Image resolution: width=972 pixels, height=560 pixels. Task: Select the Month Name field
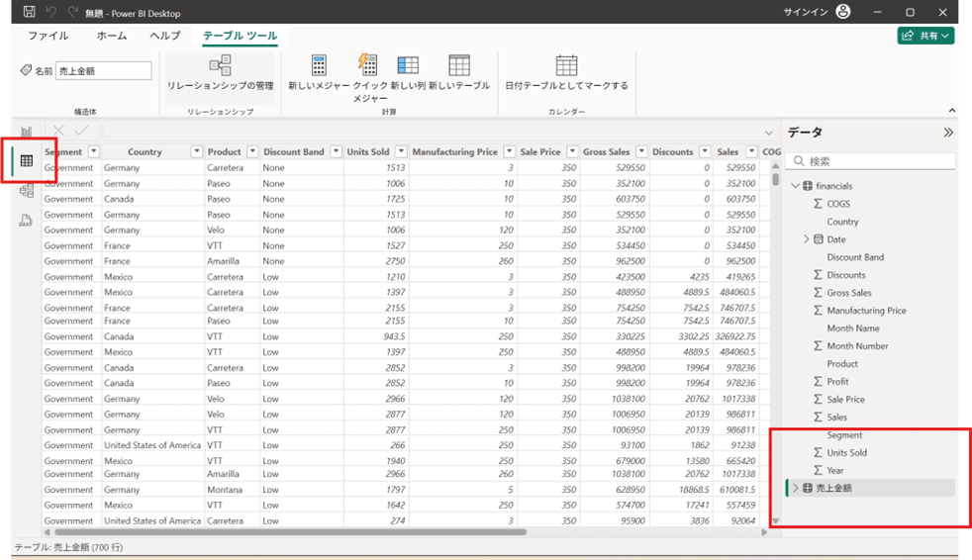(853, 328)
